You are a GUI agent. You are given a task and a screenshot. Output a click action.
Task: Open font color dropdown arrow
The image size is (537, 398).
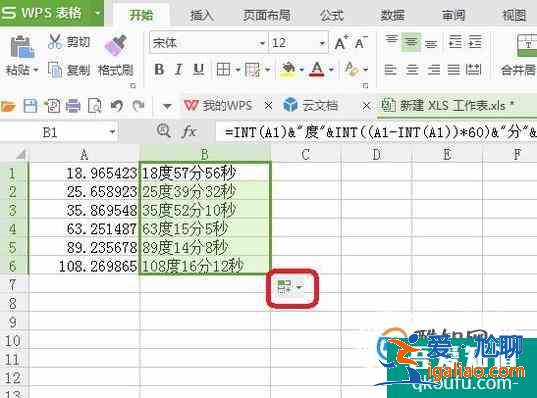pyautogui.click(x=331, y=70)
